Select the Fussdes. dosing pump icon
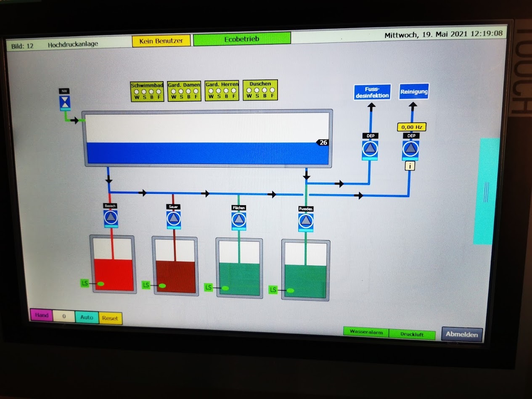Viewport: 532px width, 399px height. [x=306, y=221]
